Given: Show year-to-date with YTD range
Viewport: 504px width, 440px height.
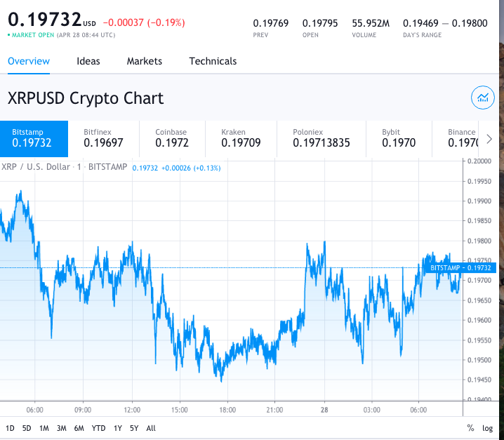Looking at the screenshot, I should pos(99,428).
